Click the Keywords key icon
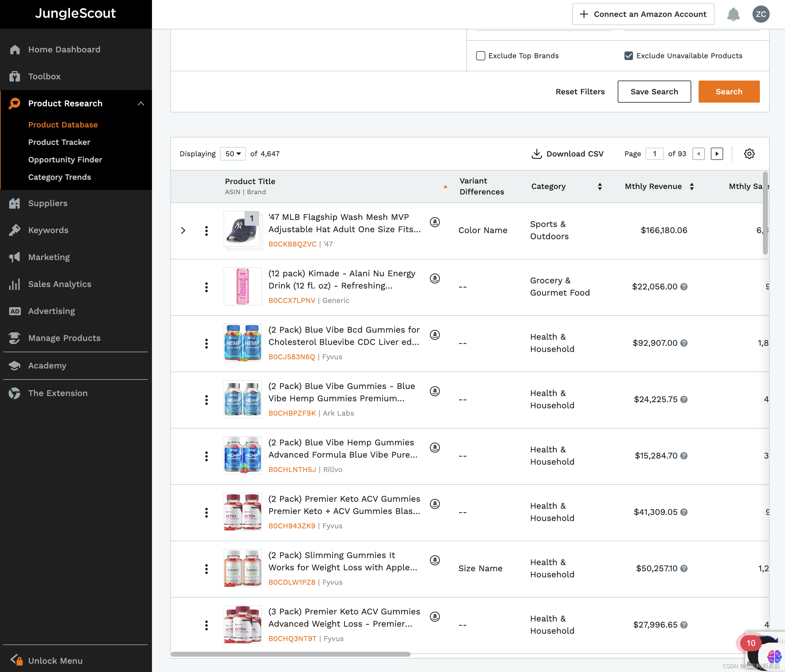The height and width of the screenshot is (672, 785). point(15,230)
